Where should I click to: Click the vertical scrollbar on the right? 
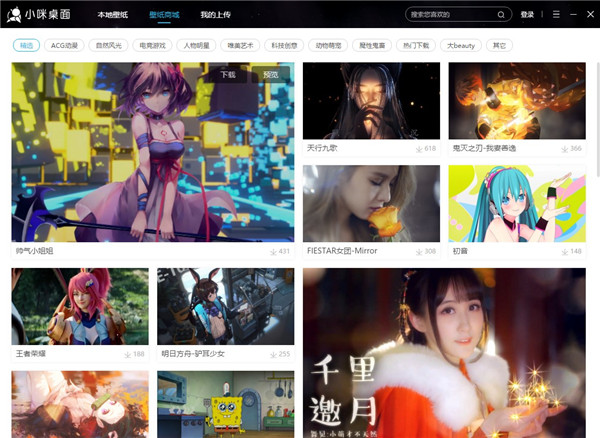click(597, 119)
